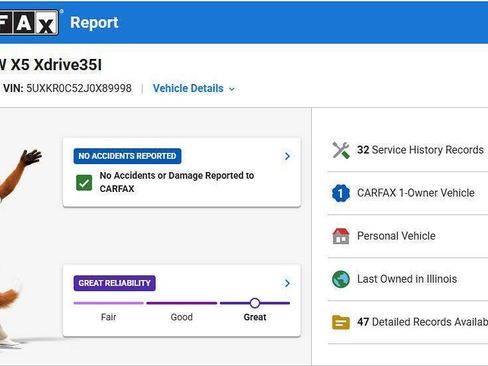
Task: Open the Personal Vehicle row
Action: point(408,236)
